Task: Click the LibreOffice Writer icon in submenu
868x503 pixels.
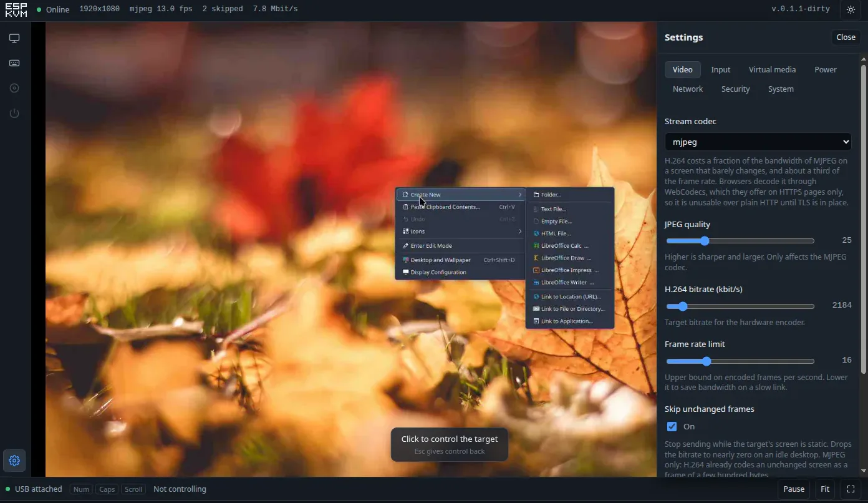Action: click(536, 282)
